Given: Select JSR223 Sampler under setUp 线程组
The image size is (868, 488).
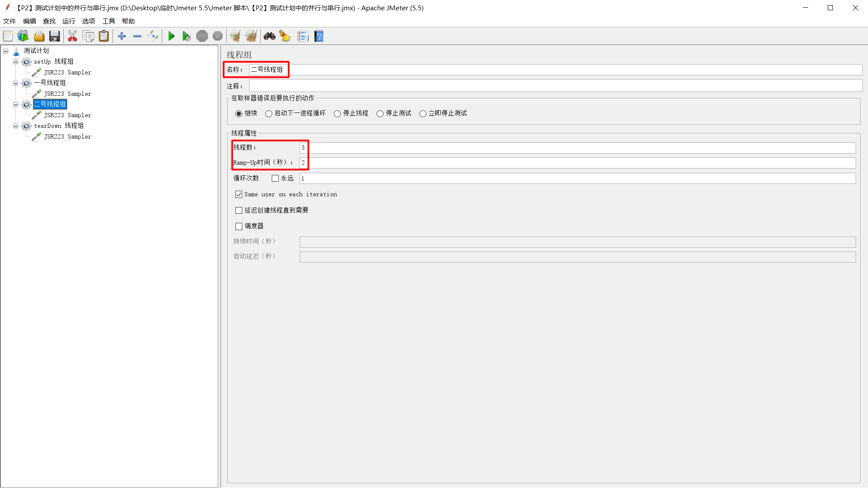Looking at the screenshot, I should [68, 73].
